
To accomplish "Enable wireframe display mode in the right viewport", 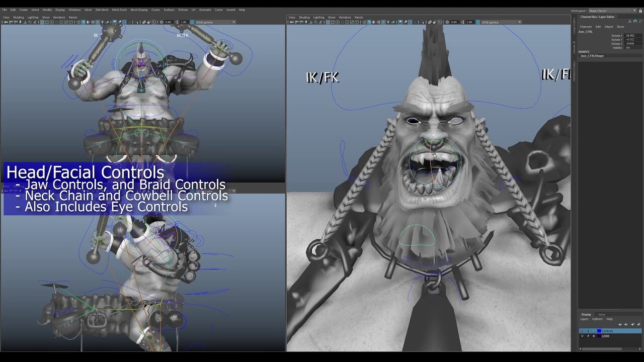I will point(364,22).
